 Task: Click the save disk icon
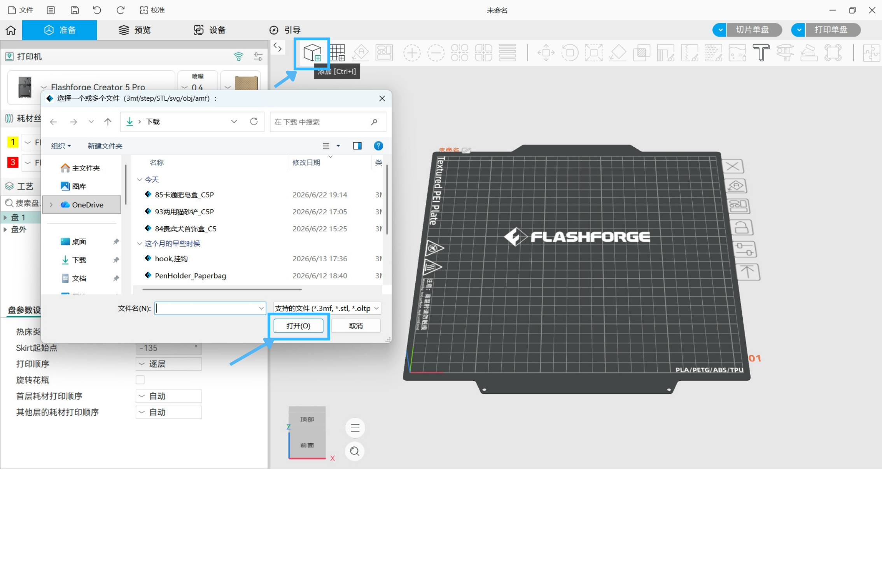(x=75, y=10)
